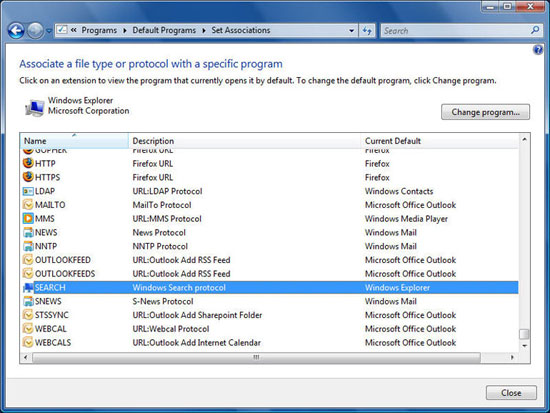
Task: Click the Firefox icon beside HTTPS
Action: pos(28,177)
